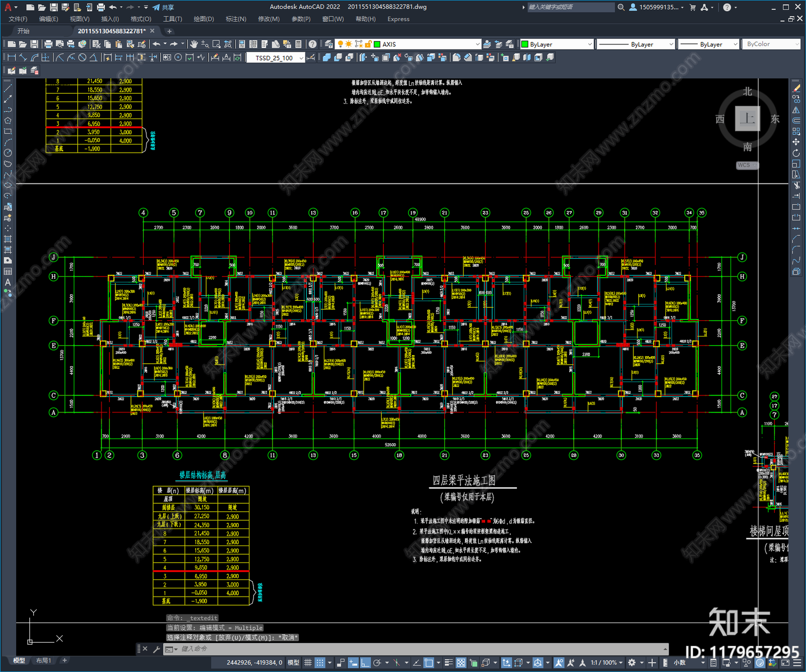Toggle Snap mode in status bar
Viewport: 806px width, 672px height.
[319, 662]
